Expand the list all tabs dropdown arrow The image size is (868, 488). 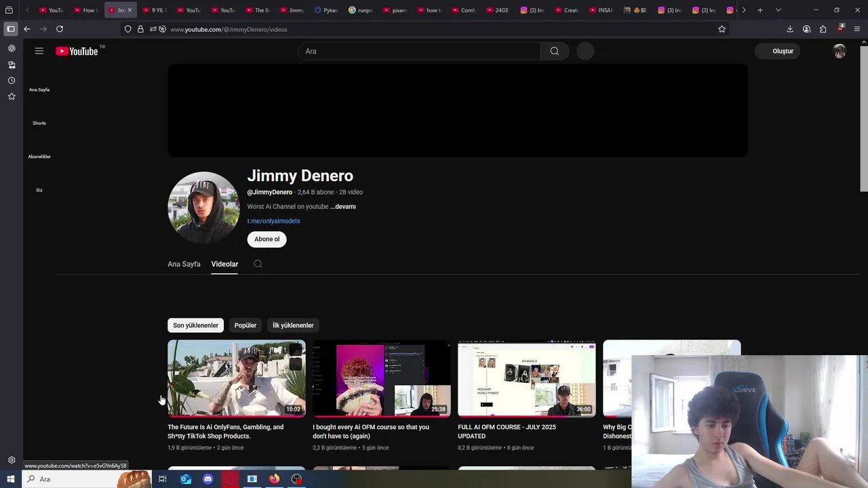778,10
